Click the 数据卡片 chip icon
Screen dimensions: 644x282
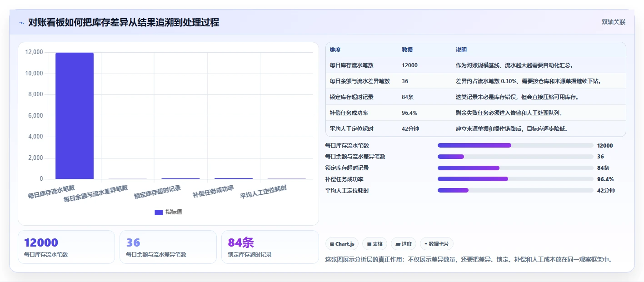426,244
